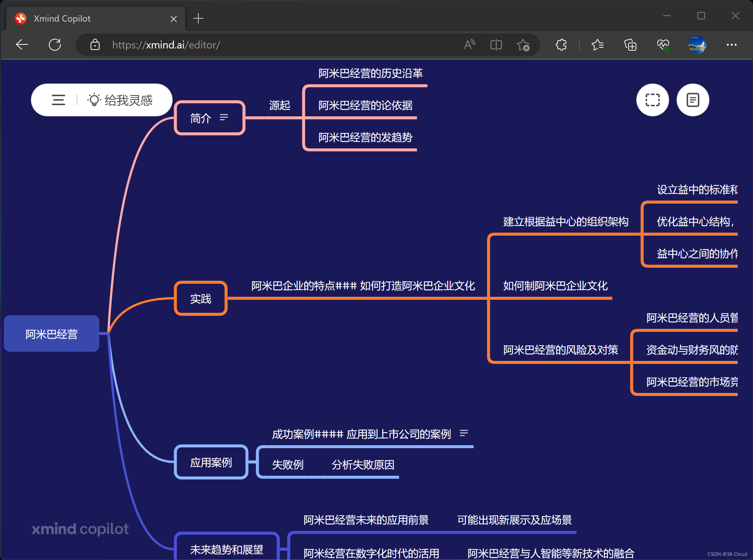This screenshot has height=560, width=753.
Task: Open the hamburger menu in Xmind Copilot
Action: pos(59,100)
